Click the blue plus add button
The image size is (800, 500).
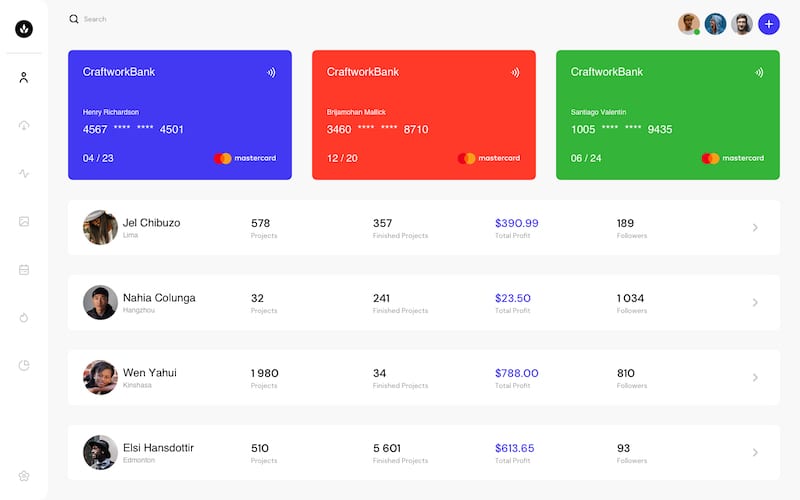(x=769, y=24)
